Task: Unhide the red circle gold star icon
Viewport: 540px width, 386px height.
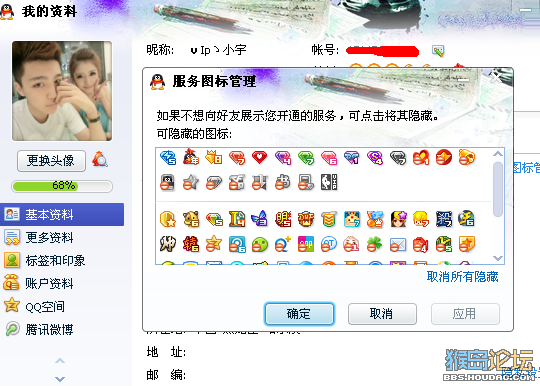Action: [444, 157]
